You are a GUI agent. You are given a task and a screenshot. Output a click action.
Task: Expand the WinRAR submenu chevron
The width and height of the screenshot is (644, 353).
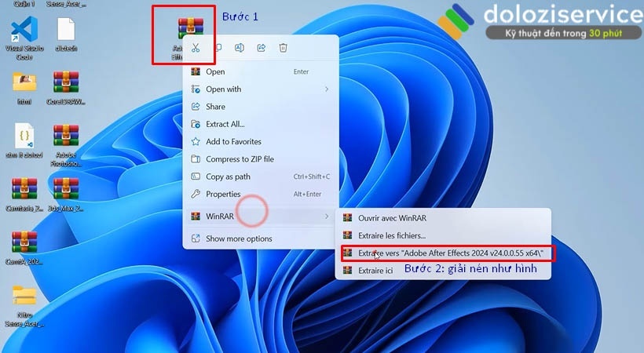327,217
